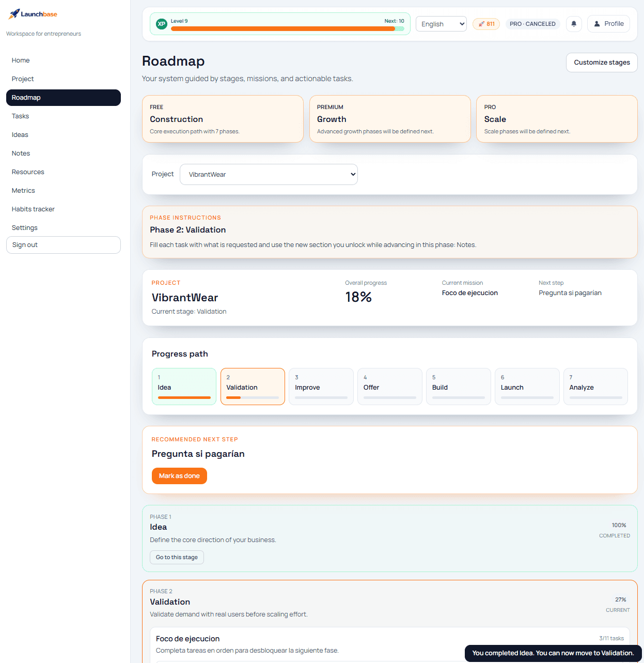644x663 pixels.
Task: Open the Profile button
Action: pyautogui.click(x=608, y=24)
